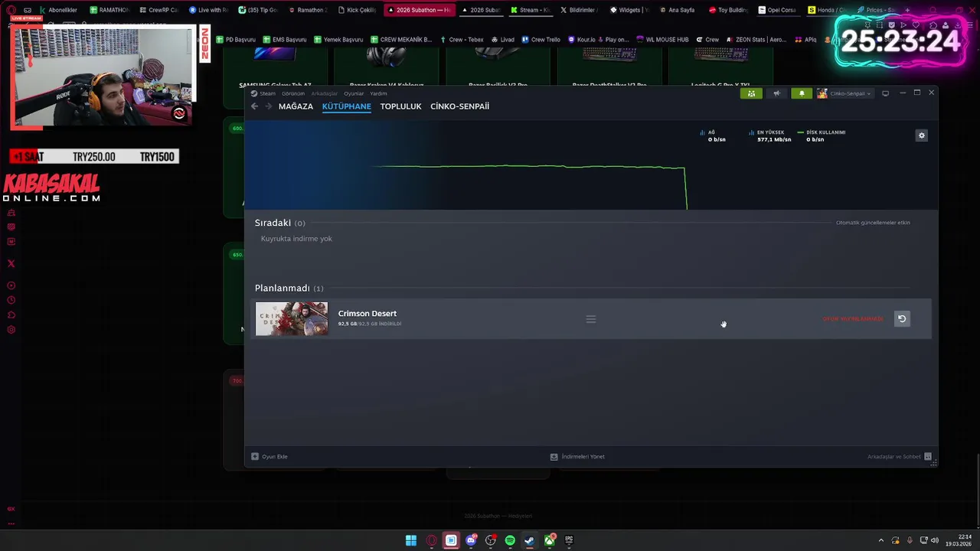Click Otomatik güncellemeler etkin text

pyautogui.click(x=873, y=223)
